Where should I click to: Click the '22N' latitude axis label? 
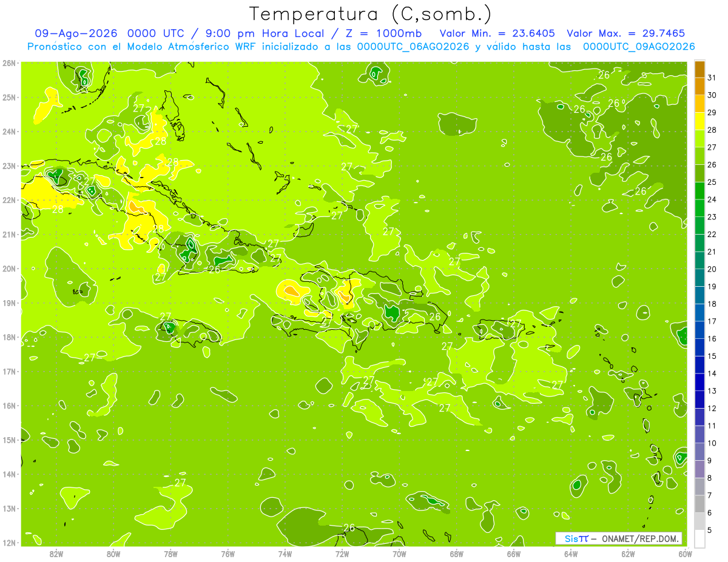[x=8, y=200]
